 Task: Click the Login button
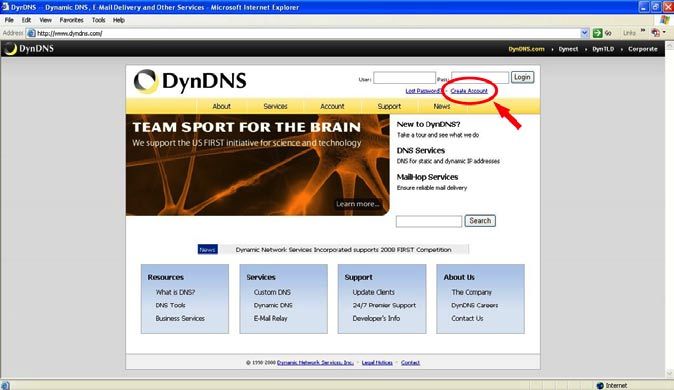[522, 77]
